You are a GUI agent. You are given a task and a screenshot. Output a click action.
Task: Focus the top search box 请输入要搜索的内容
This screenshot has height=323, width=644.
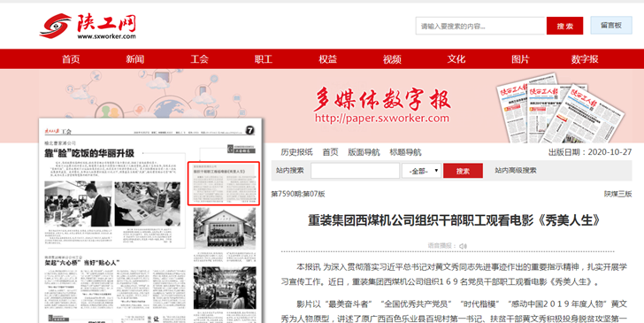(x=480, y=26)
